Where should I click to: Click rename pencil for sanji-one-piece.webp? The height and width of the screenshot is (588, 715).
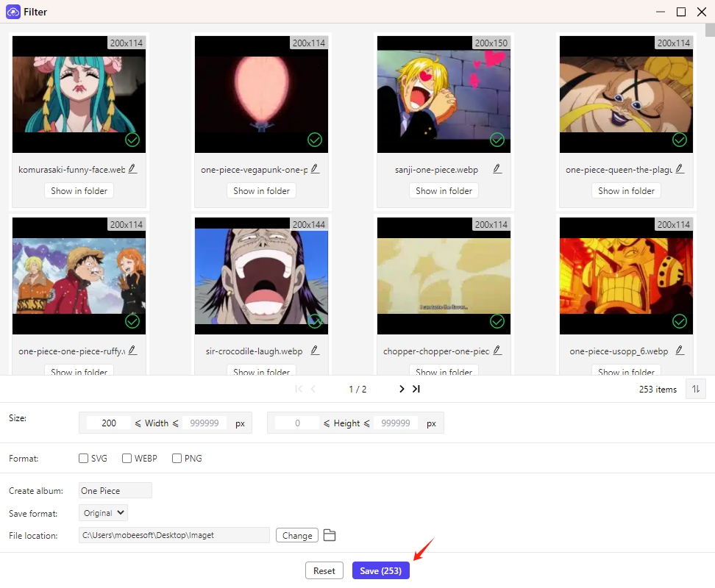(497, 169)
